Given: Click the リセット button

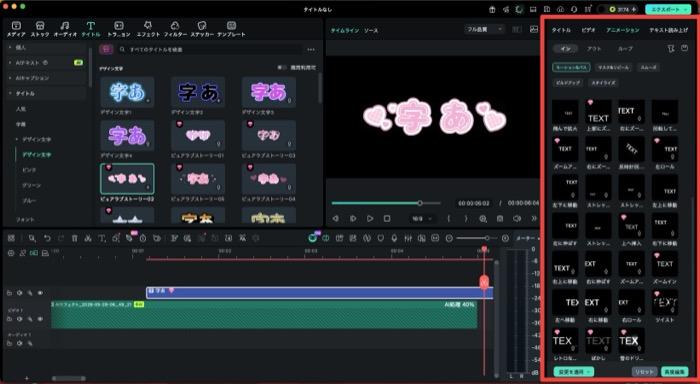Looking at the screenshot, I should click(x=644, y=371).
